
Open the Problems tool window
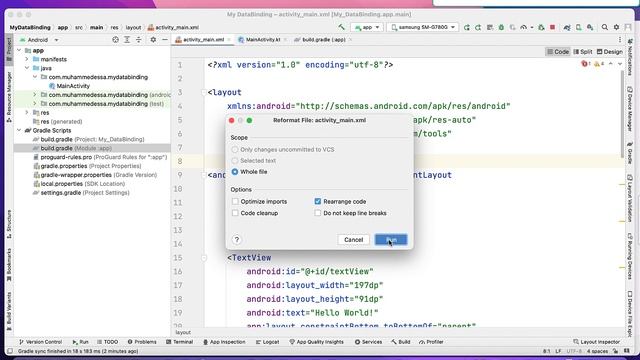(142, 342)
